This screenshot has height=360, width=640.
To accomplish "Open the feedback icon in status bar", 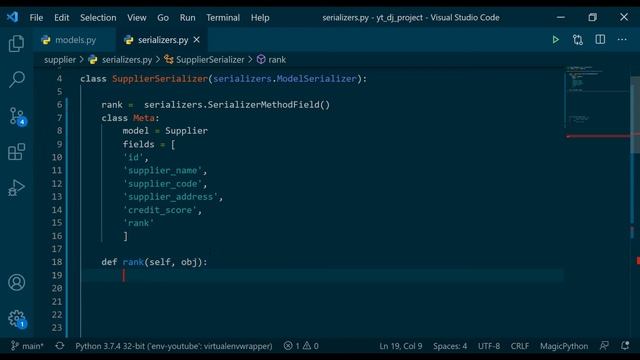I will [x=604, y=346].
